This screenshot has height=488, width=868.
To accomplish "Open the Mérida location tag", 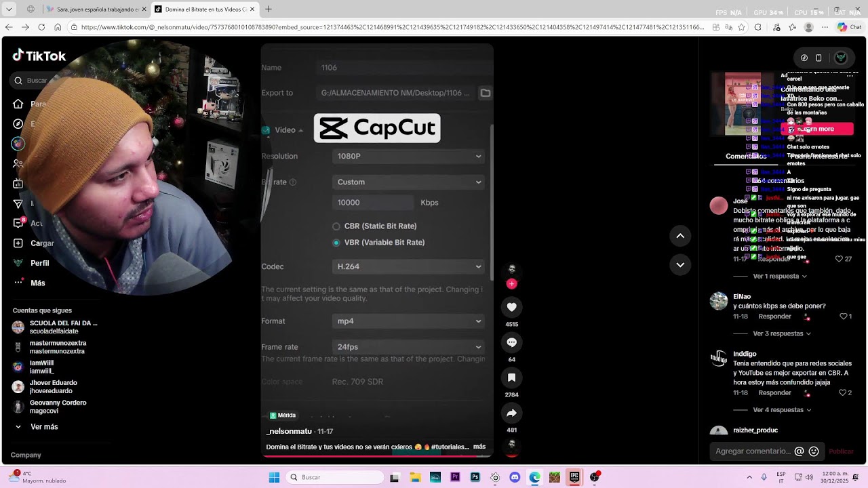I will pos(283,415).
